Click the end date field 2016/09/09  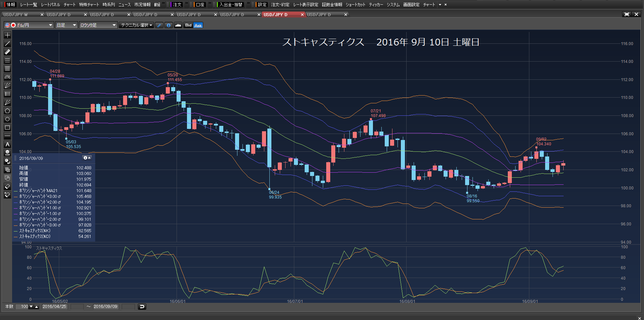pos(105,307)
